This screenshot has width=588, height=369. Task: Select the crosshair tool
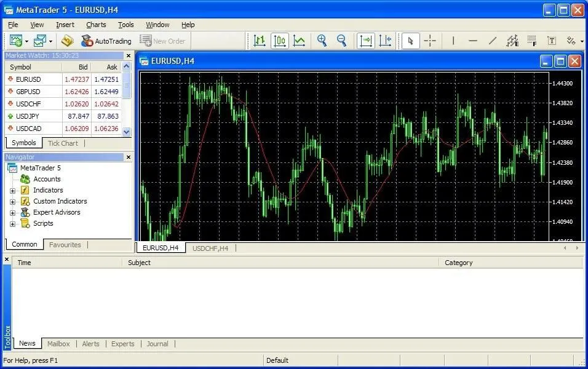point(430,41)
